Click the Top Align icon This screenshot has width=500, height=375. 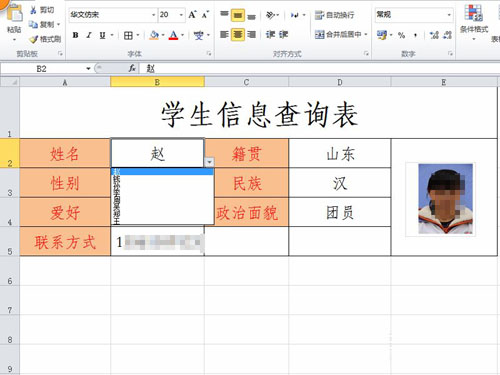pyautogui.click(x=224, y=15)
